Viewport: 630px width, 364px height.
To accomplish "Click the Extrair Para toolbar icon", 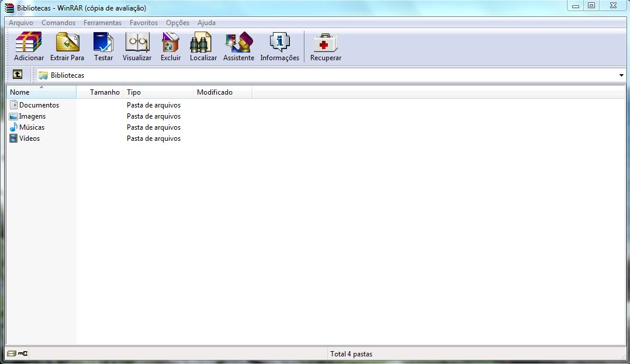I will point(67,42).
